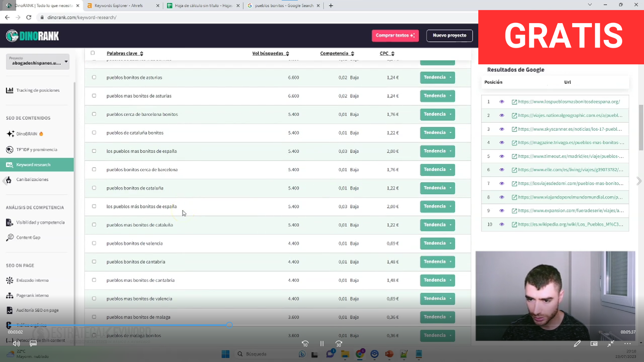Open lospueblosmasbonitosdeespana.org link
Image resolution: width=644 pixels, height=362 pixels.
pyautogui.click(x=569, y=102)
